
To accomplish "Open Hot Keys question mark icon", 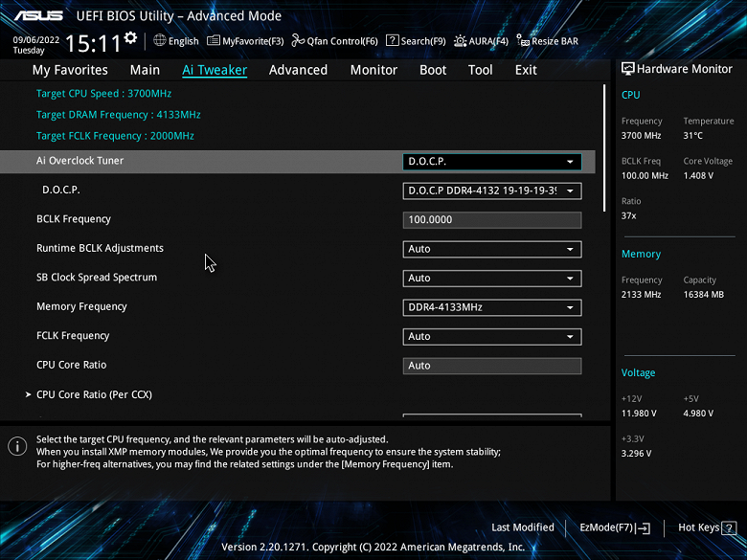I will (729, 527).
